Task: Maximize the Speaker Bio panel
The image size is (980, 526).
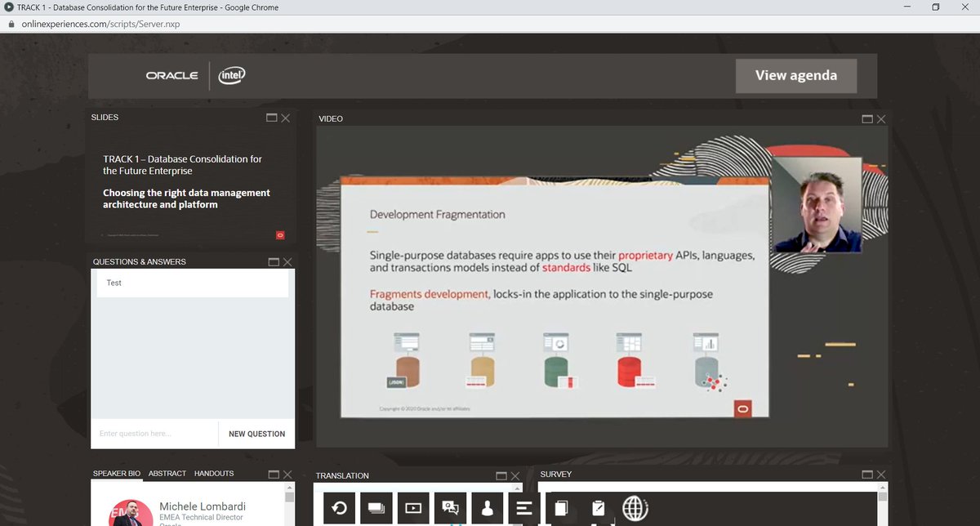Action: (x=274, y=474)
